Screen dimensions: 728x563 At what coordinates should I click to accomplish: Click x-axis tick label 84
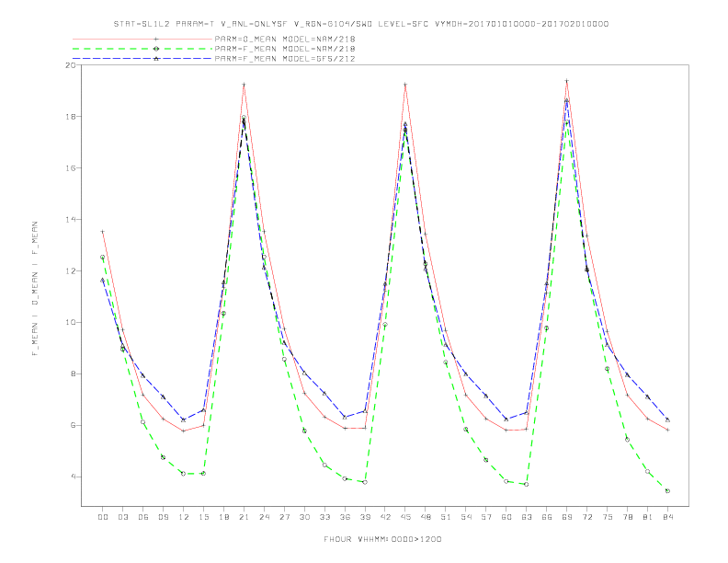668,517
